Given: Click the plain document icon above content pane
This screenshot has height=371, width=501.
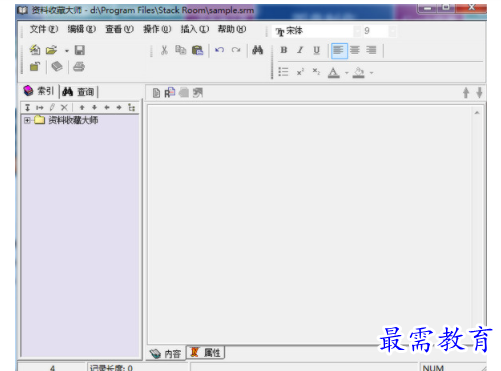Looking at the screenshot, I should (x=156, y=93).
